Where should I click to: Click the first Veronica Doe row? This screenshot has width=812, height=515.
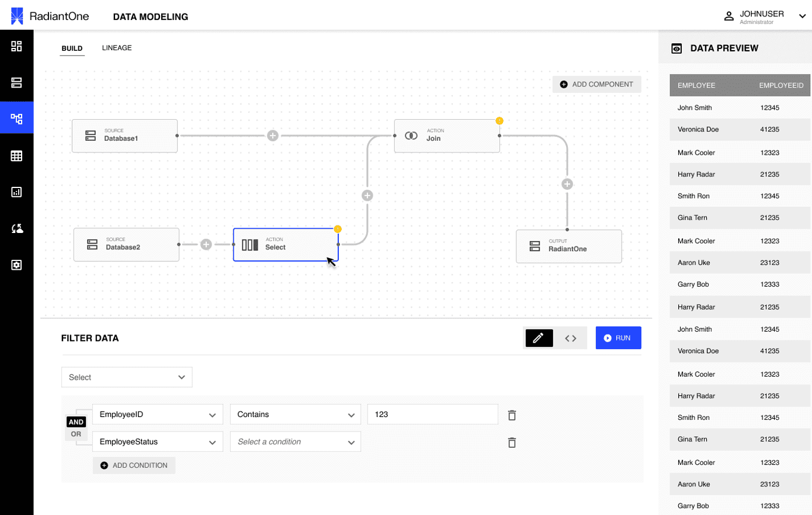[x=740, y=130]
